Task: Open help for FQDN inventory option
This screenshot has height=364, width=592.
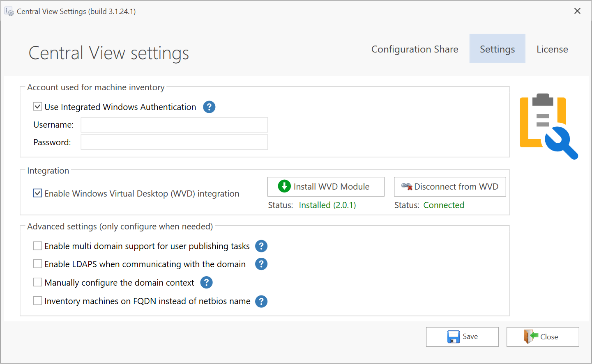Action: 261,302
